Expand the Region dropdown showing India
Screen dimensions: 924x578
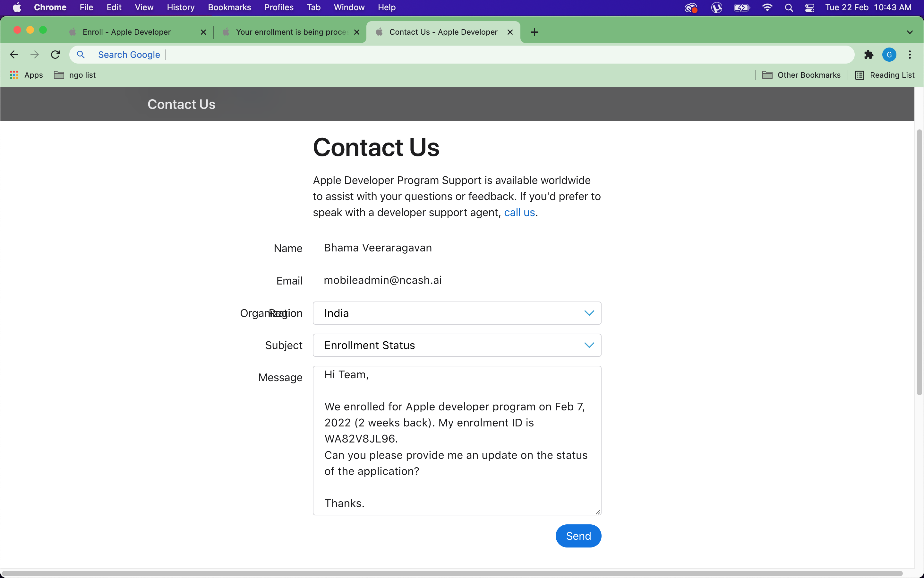(457, 313)
